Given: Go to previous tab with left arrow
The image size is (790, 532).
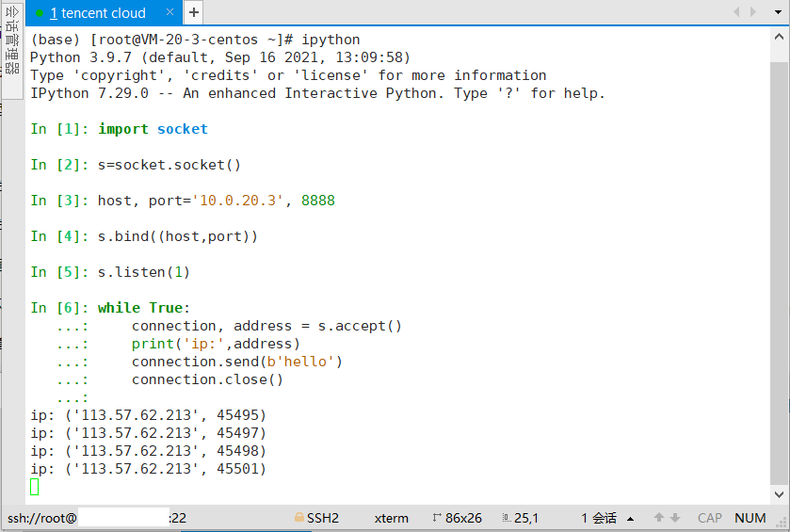Looking at the screenshot, I should point(736,12).
